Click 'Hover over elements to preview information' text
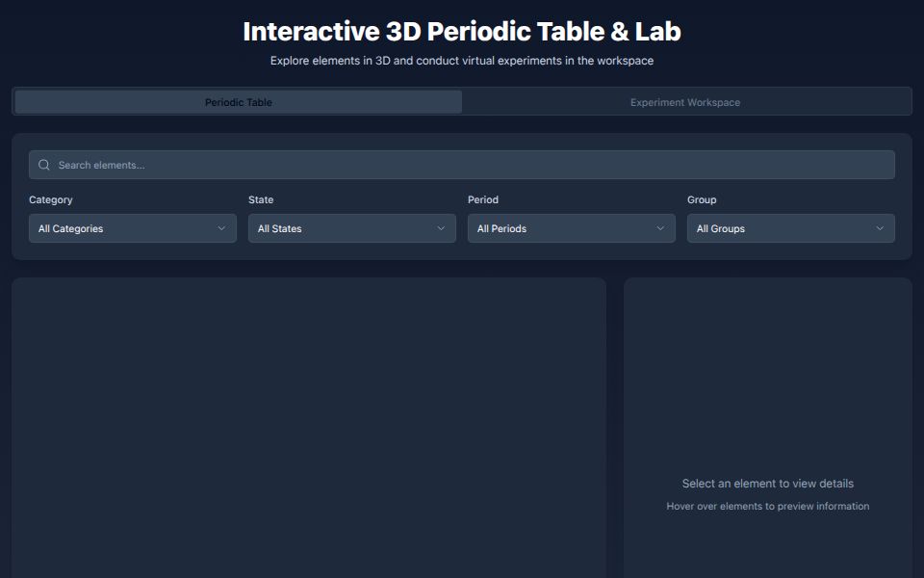The width and height of the screenshot is (924, 578). (x=767, y=506)
